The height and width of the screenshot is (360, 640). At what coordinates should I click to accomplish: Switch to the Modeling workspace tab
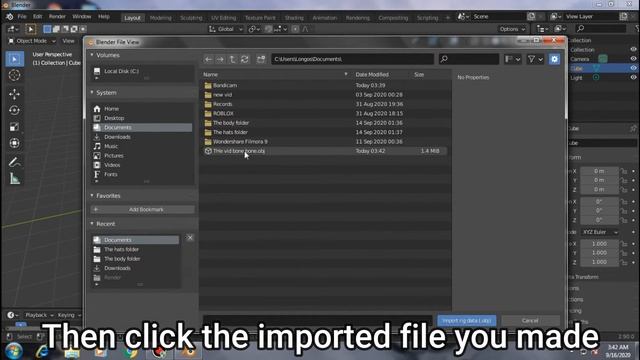pyautogui.click(x=160, y=18)
